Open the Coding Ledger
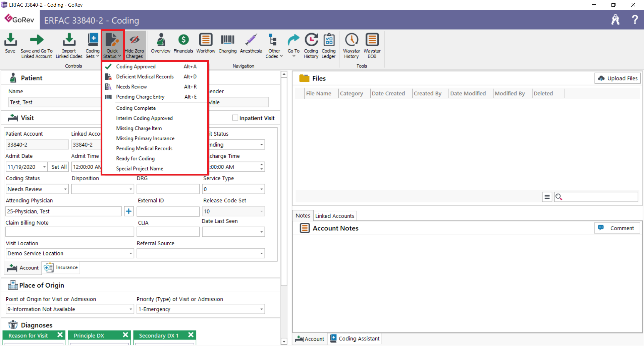 tap(329, 46)
